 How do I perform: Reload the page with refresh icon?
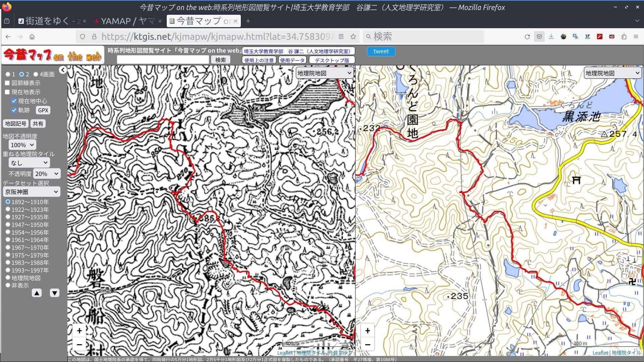(527, 37)
